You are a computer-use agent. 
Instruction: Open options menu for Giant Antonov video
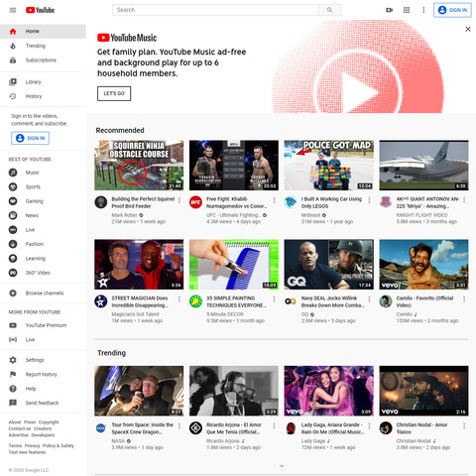(x=464, y=200)
